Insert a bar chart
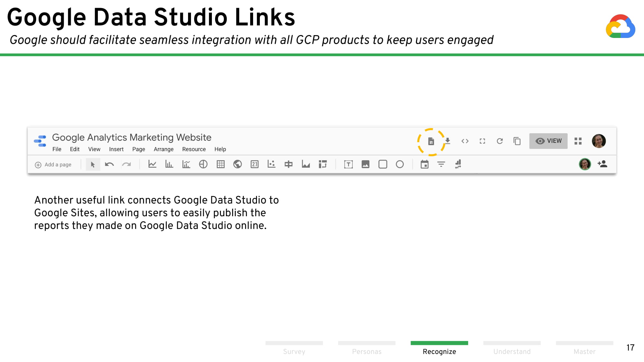Viewport: 644px width, 362px height. pyautogui.click(x=169, y=164)
